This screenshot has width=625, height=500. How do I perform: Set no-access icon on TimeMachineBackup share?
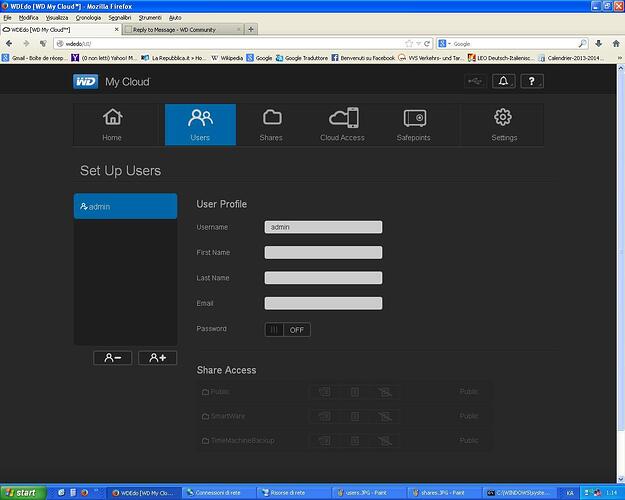[x=385, y=441]
